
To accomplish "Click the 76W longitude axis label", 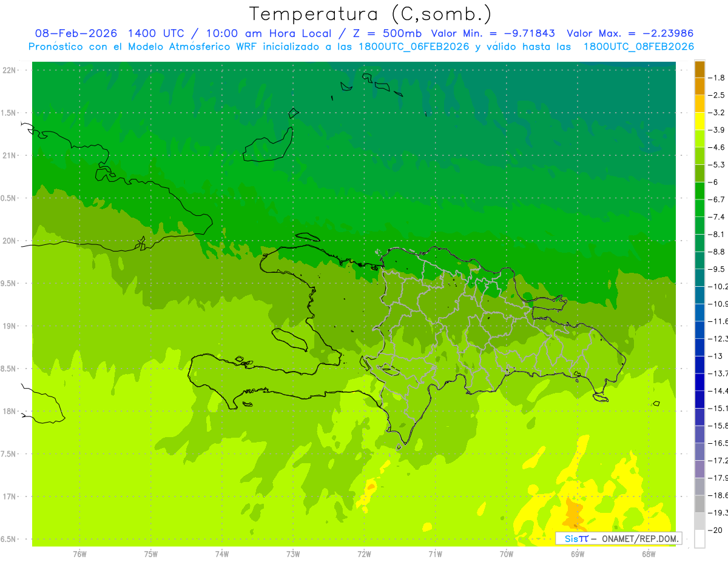I will (x=79, y=554).
